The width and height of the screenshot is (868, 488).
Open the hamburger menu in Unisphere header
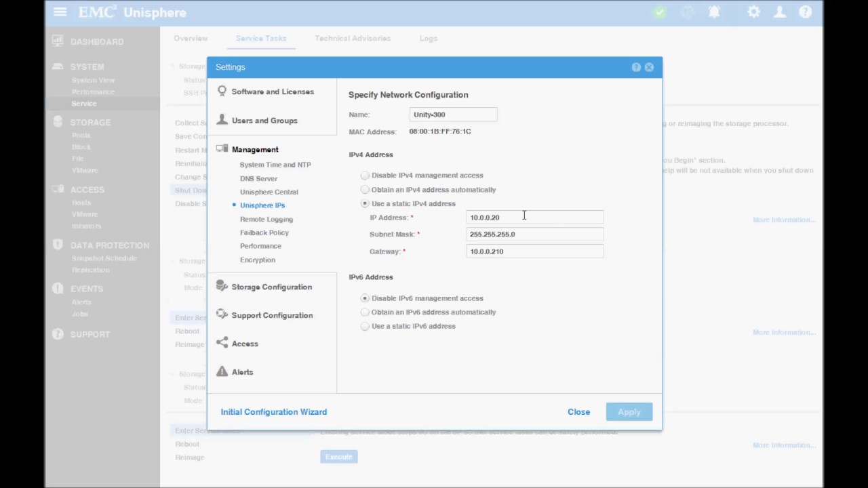point(60,12)
